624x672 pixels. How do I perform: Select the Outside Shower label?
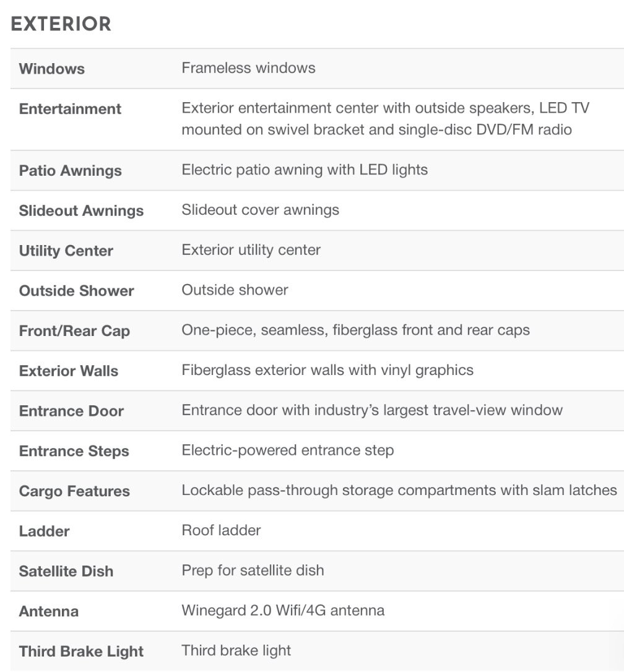(x=77, y=291)
